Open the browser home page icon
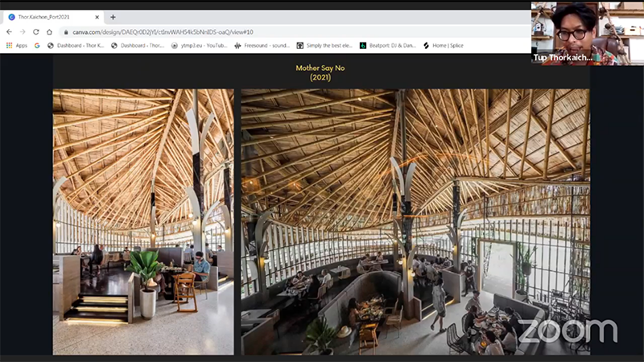Image resolution: width=644 pixels, height=362 pixels. click(x=49, y=32)
